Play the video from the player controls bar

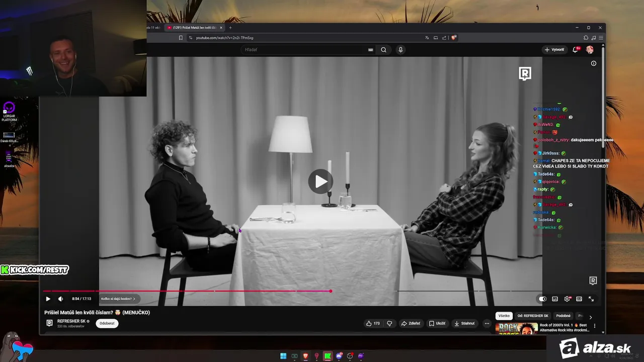(48, 299)
